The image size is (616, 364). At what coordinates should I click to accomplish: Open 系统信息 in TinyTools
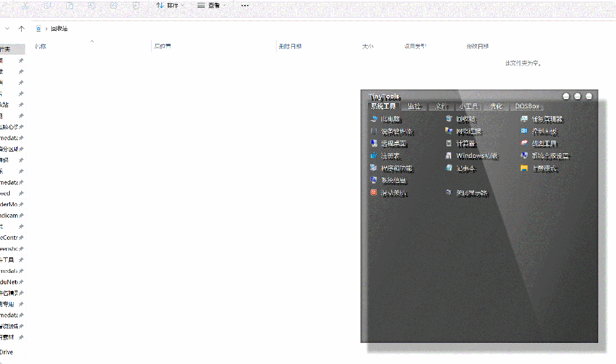pos(388,181)
